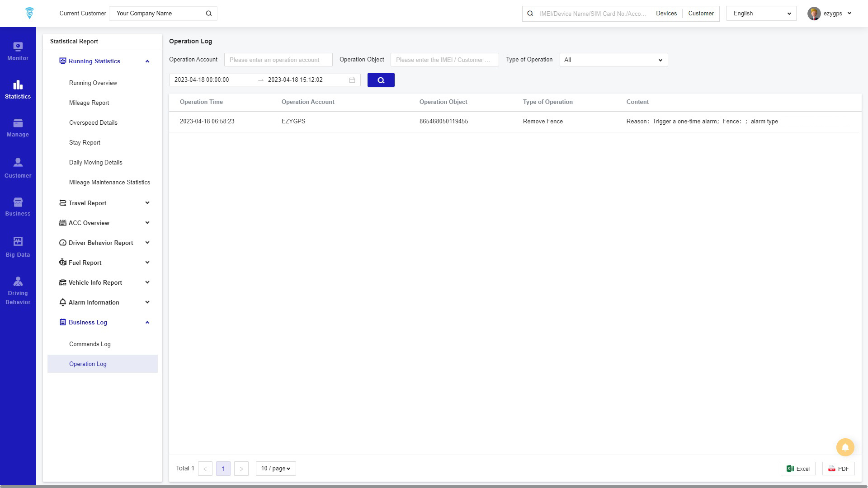Open the Monitor section in sidebar
868x488 pixels.
[18, 51]
